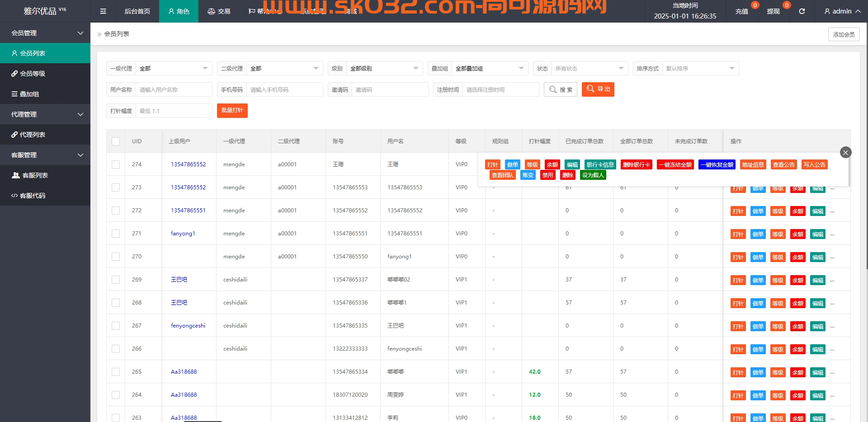Focus the 手机号码 input field
Viewport: 868px width, 422px height.
tap(285, 89)
